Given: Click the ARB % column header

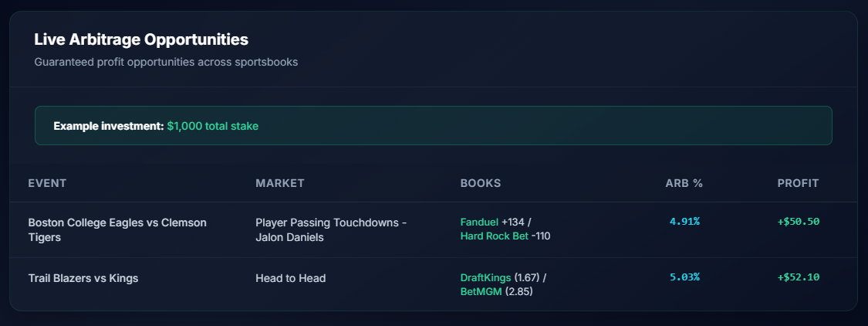Looking at the screenshot, I should pyautogui.click(x=684, y=184).
